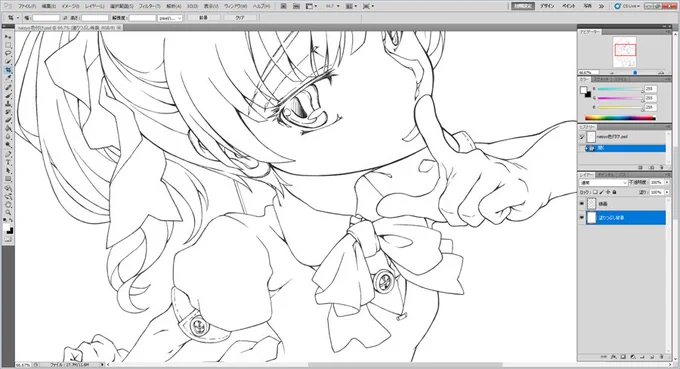Create new snapshot in History panel
The image size is (680, 369).
click(x=651, y=167)
